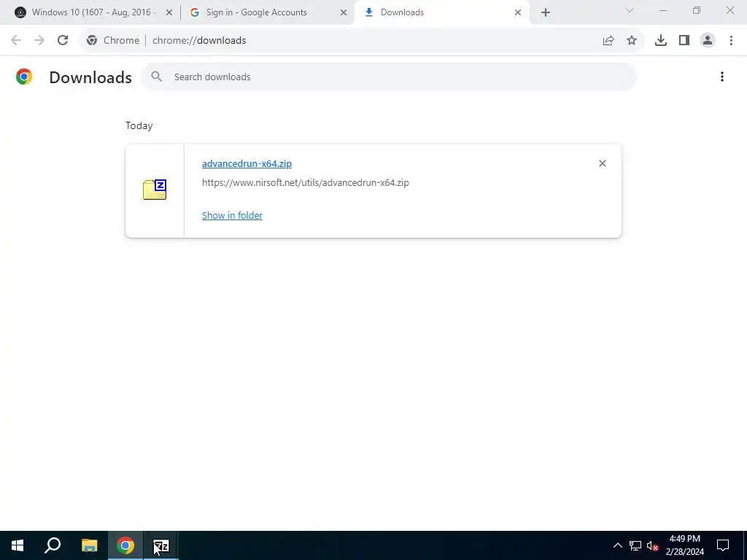Image resolution: width=747 pixels, height=560 pixels.
Task: Click the nirsoft.net download URL text
Action: click(x=306, y=182)
